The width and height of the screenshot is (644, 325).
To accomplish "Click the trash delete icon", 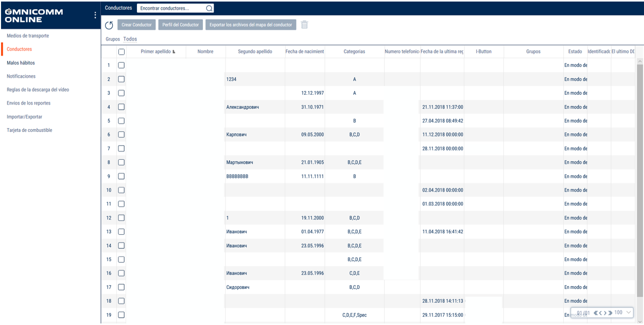I will (x=304, y=25).
